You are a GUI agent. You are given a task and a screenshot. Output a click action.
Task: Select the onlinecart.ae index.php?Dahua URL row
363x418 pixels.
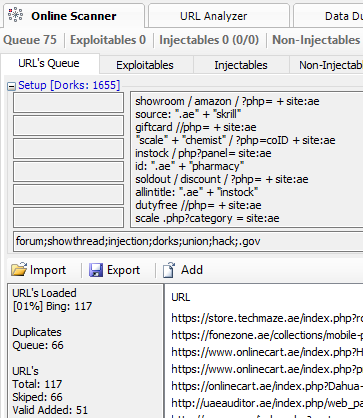(x=267, y=386)
